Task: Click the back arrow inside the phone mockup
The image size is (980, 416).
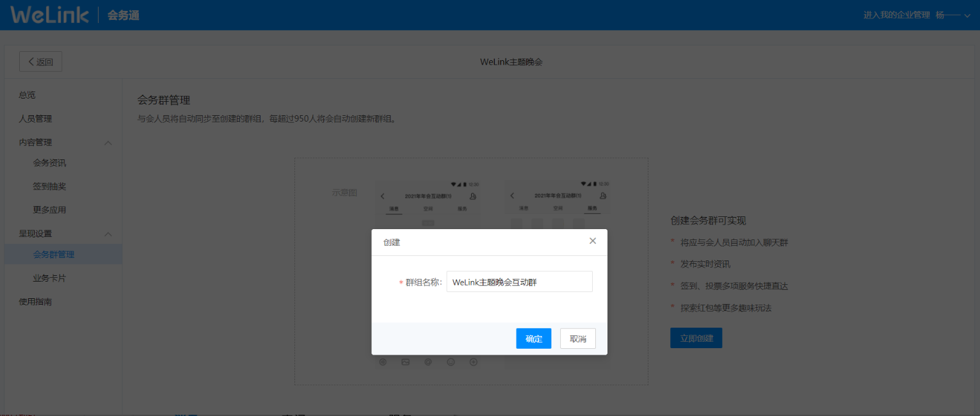Action: (x=382, y=195)
